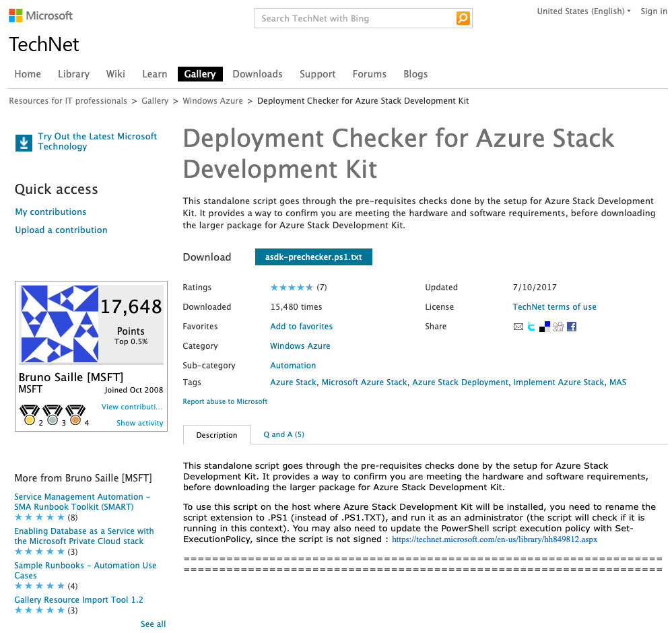
Task: Click Add to favorites link
Action: click(301, 327)
